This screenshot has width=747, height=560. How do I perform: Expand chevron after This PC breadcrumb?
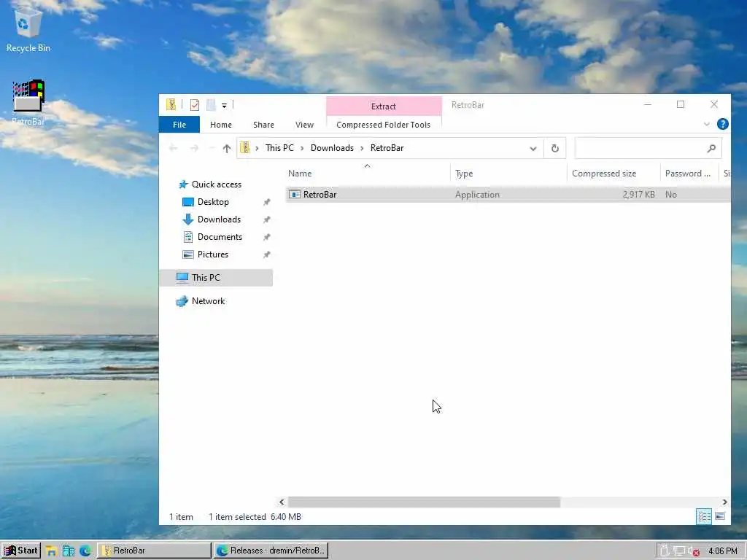pyautogui.click(x=302, y=148)
